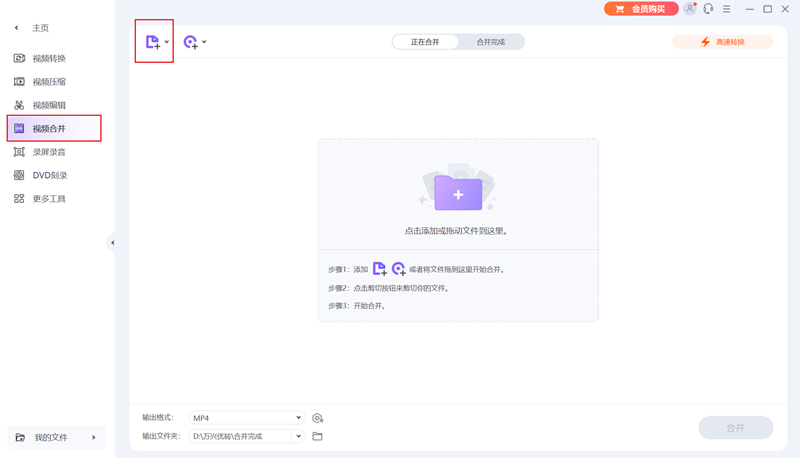Screen dimensions: 800x458
Task: Switch to the 正在合并 tab
Action: coord(425,42)
